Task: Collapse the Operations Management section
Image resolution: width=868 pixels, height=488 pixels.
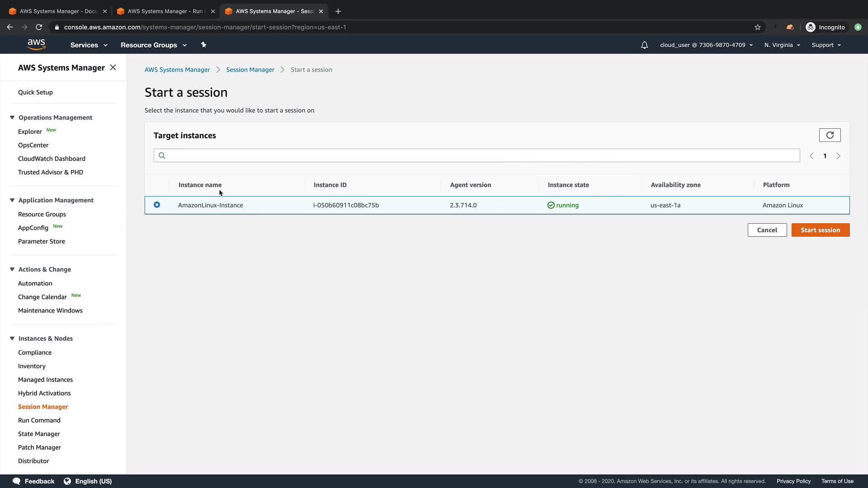Action: click(12, 117)
